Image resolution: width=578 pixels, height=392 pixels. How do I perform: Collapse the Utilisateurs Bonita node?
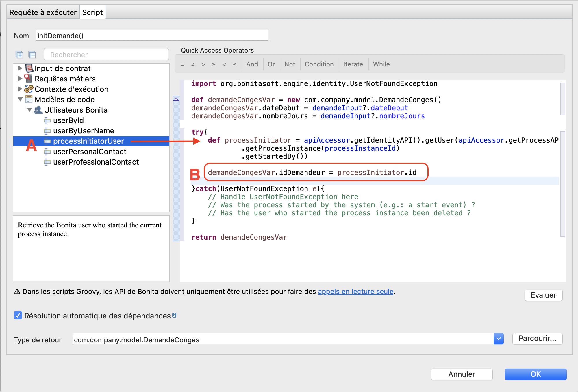coord(29,110)
